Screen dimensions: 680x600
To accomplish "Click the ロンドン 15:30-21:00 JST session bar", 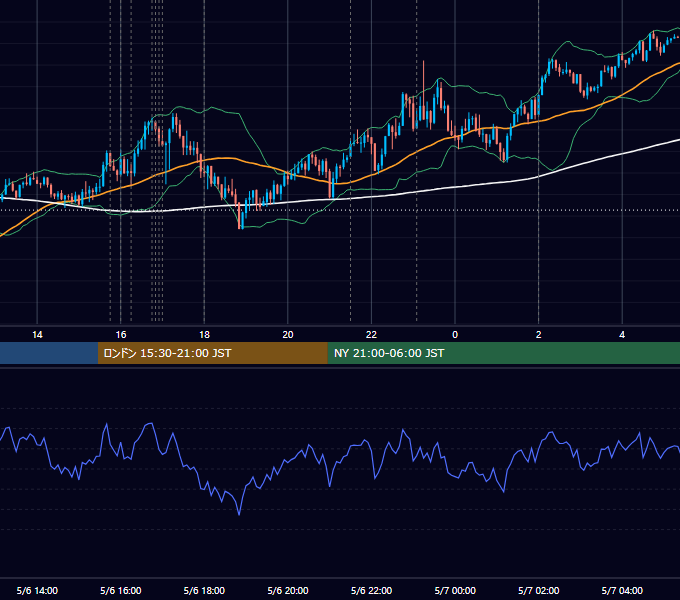I will tap(212, 353).
